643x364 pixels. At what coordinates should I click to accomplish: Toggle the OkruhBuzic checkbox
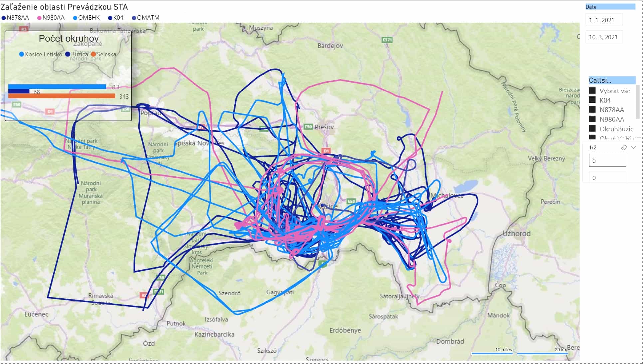point(592,128)
